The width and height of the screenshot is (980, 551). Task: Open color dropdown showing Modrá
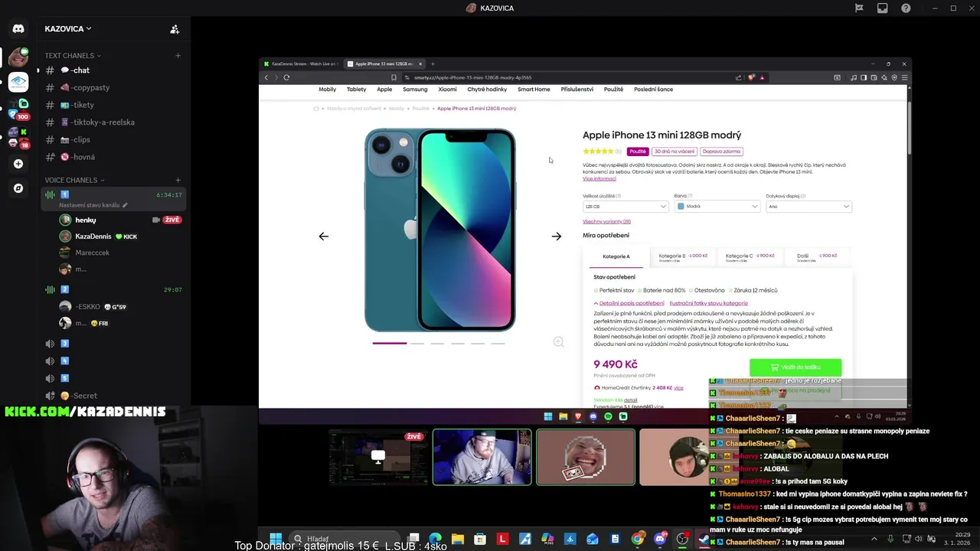[x=717, y=207]
